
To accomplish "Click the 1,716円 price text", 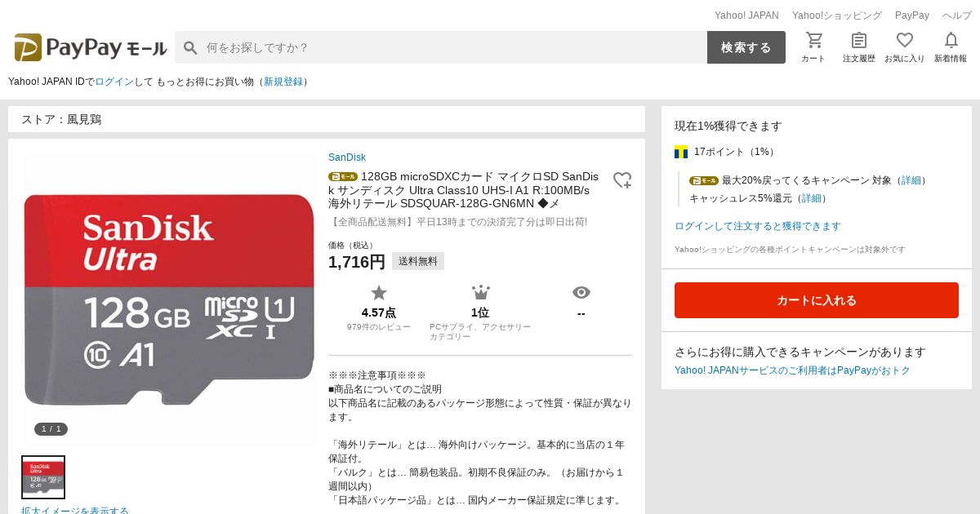I will click(x=357, y=262).
